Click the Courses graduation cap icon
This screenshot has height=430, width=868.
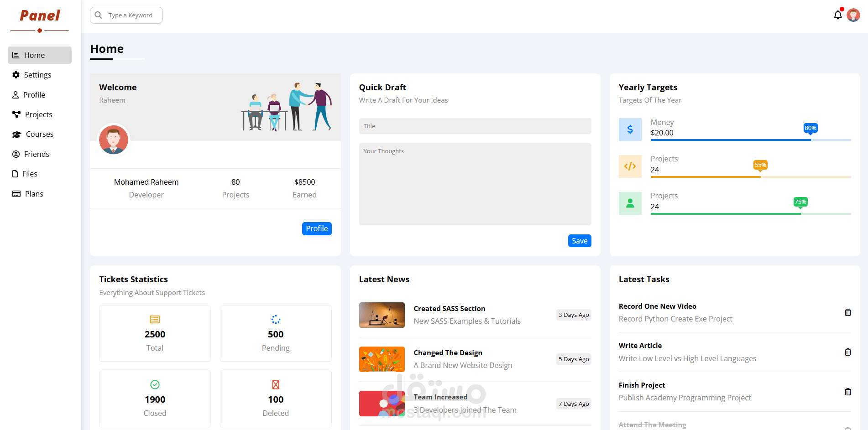(17, 134)
